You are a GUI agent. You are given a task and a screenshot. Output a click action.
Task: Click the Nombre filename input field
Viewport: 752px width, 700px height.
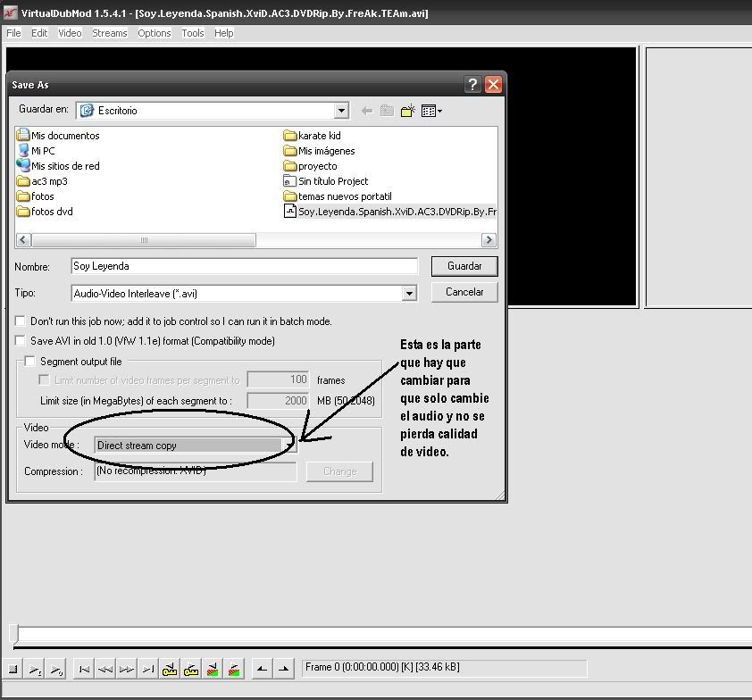tap(244, 266)
